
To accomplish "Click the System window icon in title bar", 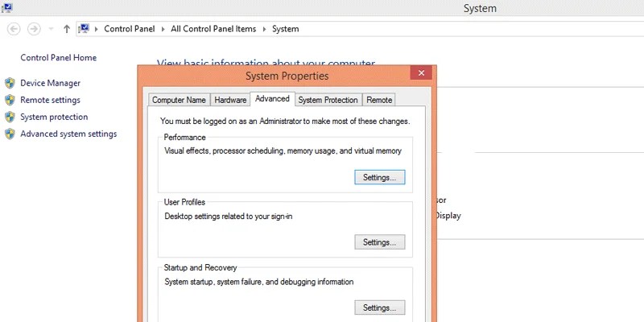I will point(7,7).
